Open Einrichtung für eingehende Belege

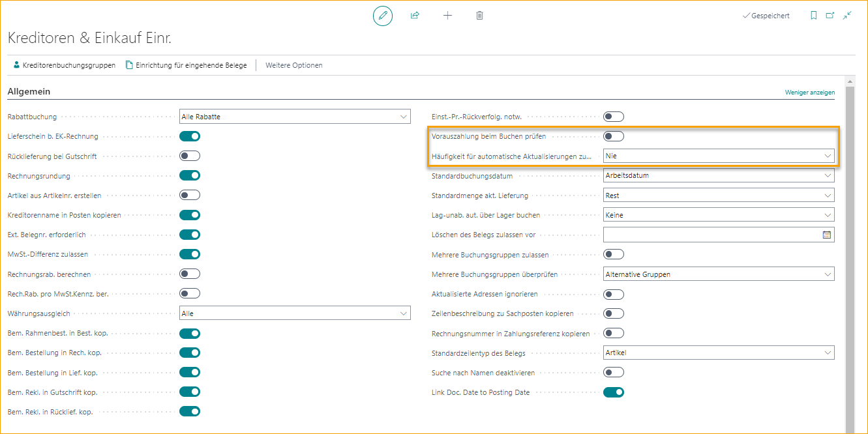click(x=192, y=65)
